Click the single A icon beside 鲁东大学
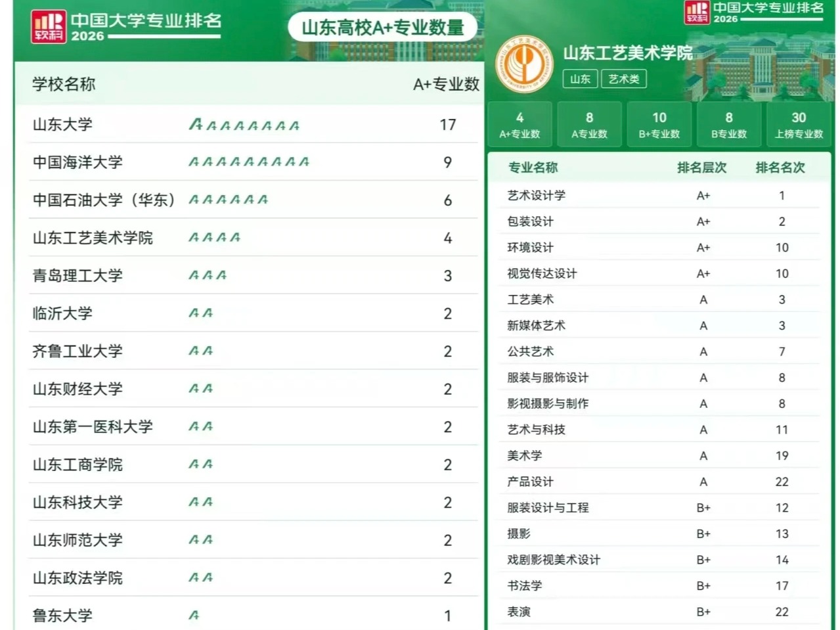 (194, 616)
